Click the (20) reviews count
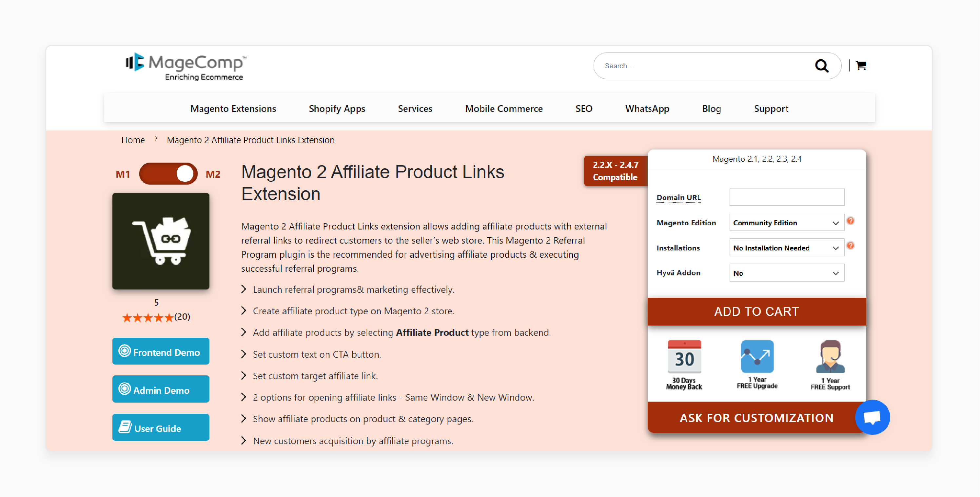Viewport: 980px width, 497px height. click(x=182, y=317)
